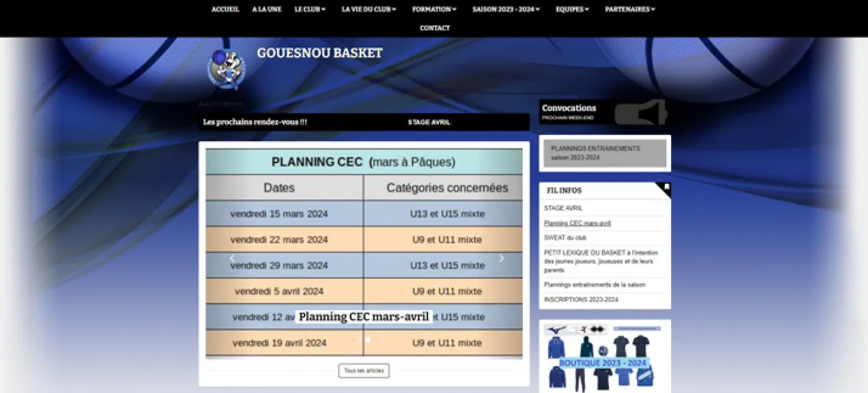Expand the SAISON 2023 - 2024 menu
The height and width of the screenshot is (393, 868).
506,9
